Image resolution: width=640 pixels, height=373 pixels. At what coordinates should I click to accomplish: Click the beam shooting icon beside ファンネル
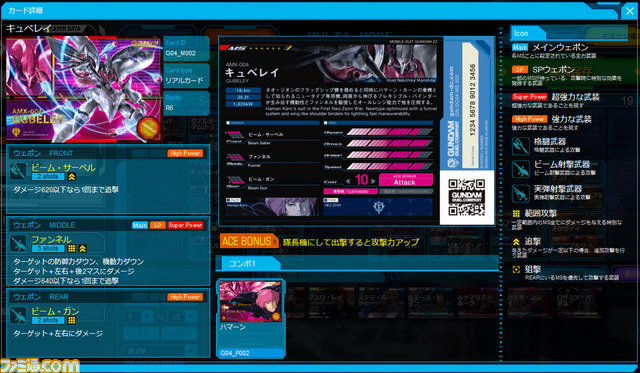click(x=18, y=244)
